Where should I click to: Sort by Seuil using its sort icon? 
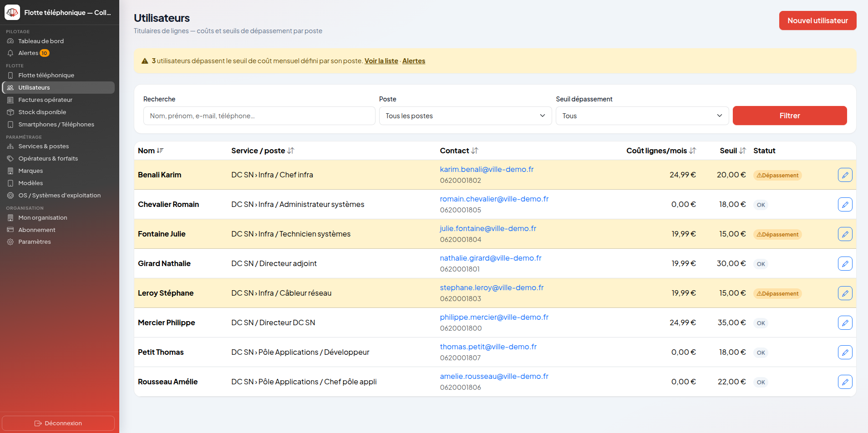pos(742,151)
